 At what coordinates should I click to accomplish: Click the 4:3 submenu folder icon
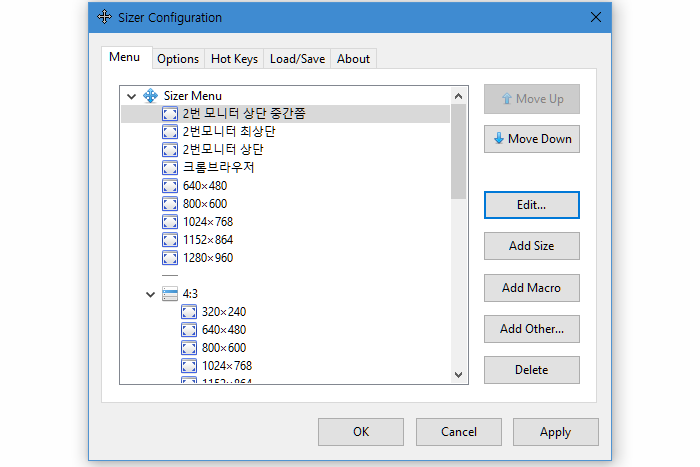(x=170, y=294)
